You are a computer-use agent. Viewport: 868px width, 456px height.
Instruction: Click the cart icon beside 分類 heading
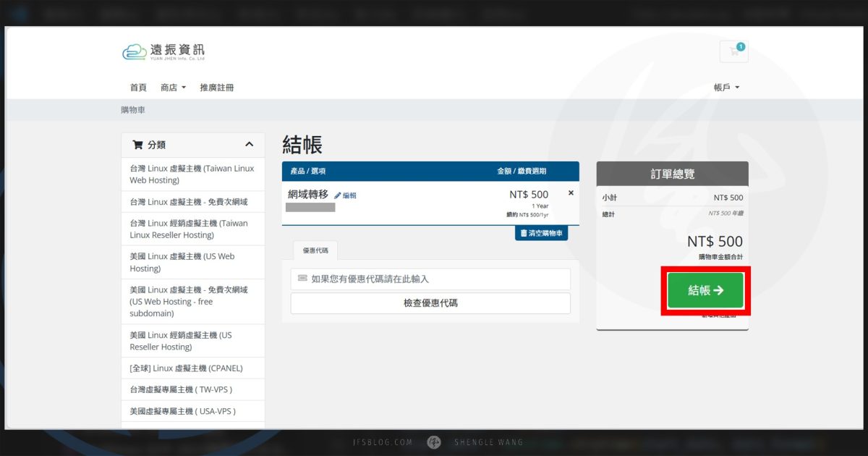[136, 143]
